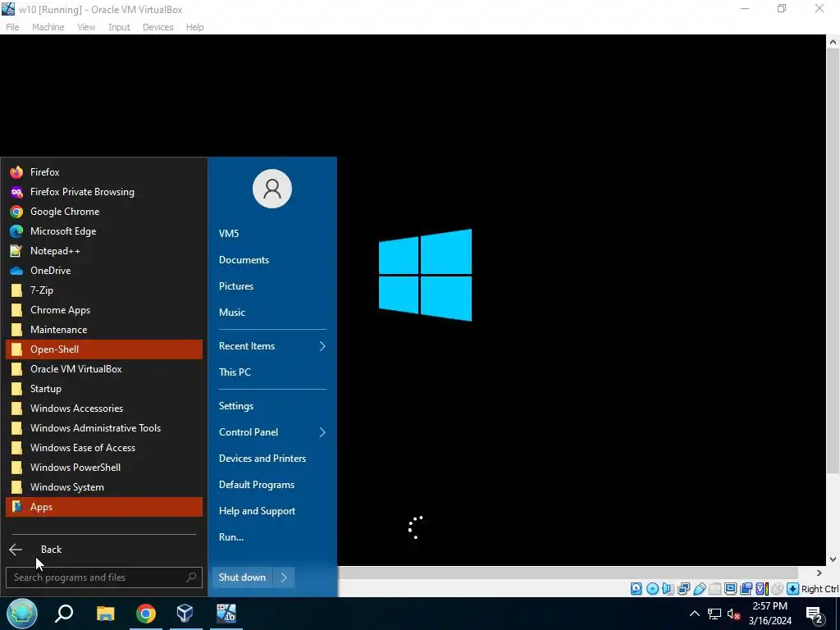Expand Windows Ease of Access folder

[x=104, y=448]
